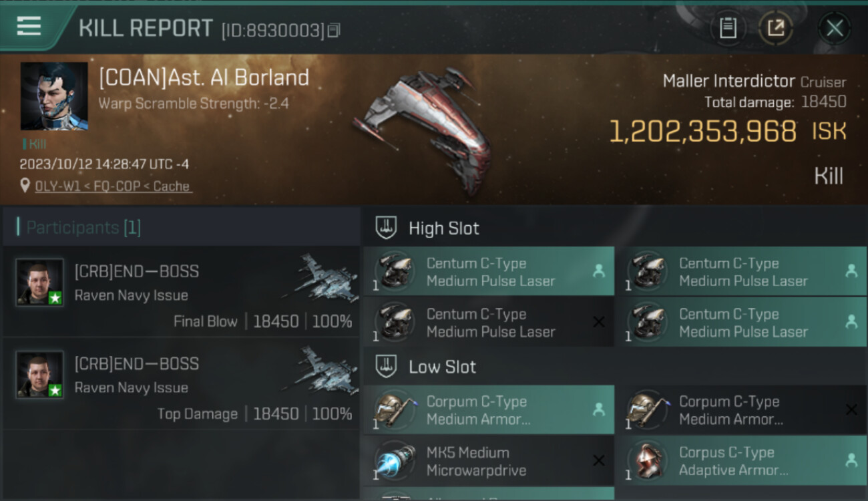Viewport: 868px width, 501px height.
Task: Open the OLY-W1 location link
Action: tap(114, 186)
